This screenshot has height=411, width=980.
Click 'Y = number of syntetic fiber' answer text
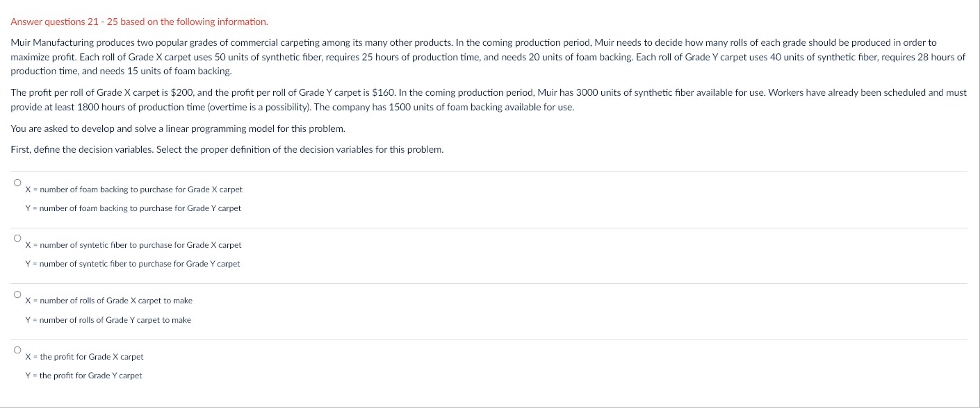[x=132, y=264]
